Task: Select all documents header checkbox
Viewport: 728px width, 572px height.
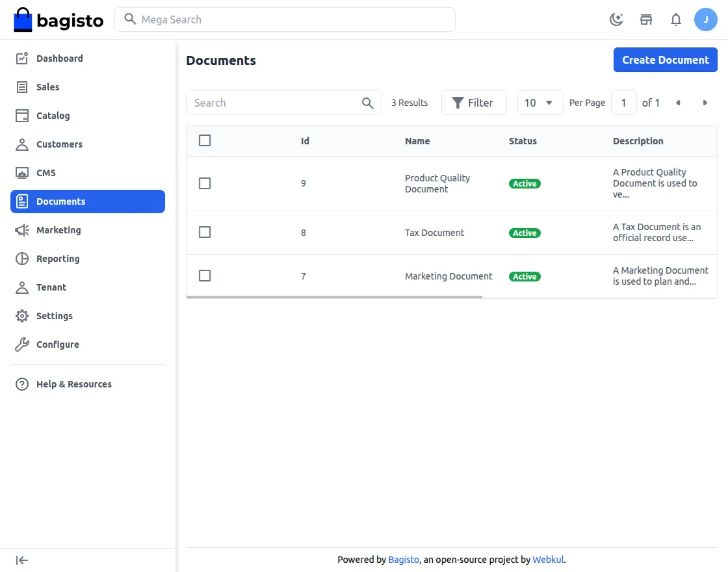Action: point(205,140)
